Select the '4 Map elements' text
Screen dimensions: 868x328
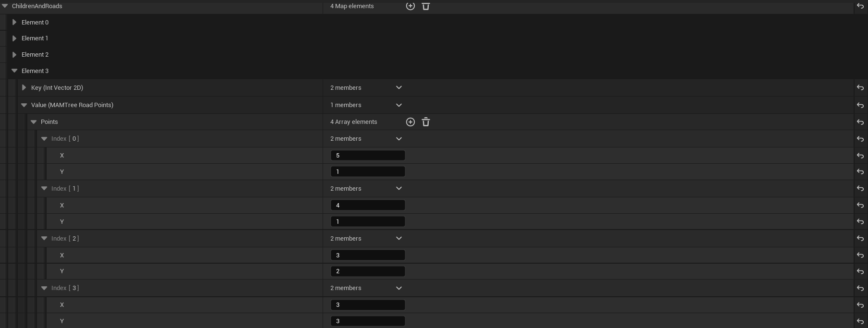(352, 6)
